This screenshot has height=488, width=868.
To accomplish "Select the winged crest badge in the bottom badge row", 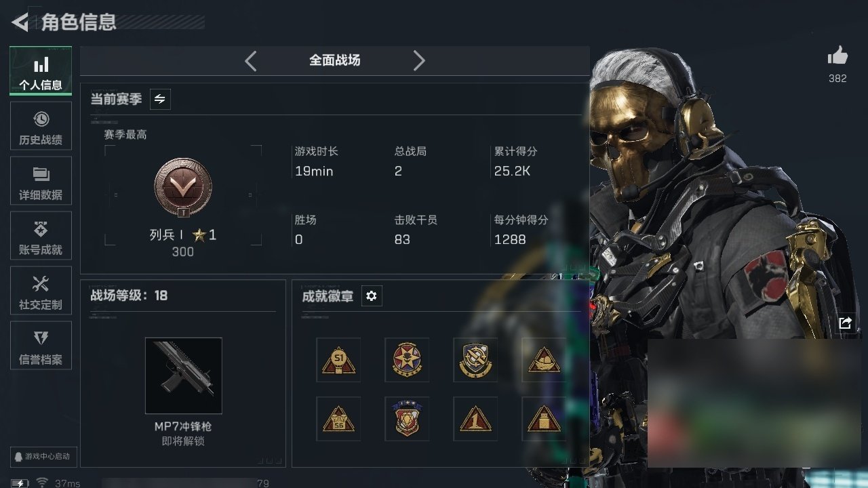I will coord(407,419).
